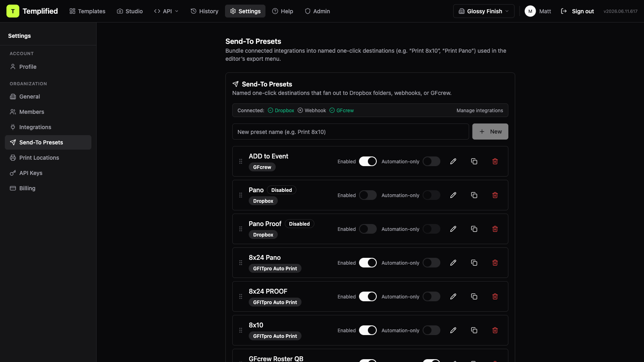Duplicate the Pano Proof preset

coord(474,229)
